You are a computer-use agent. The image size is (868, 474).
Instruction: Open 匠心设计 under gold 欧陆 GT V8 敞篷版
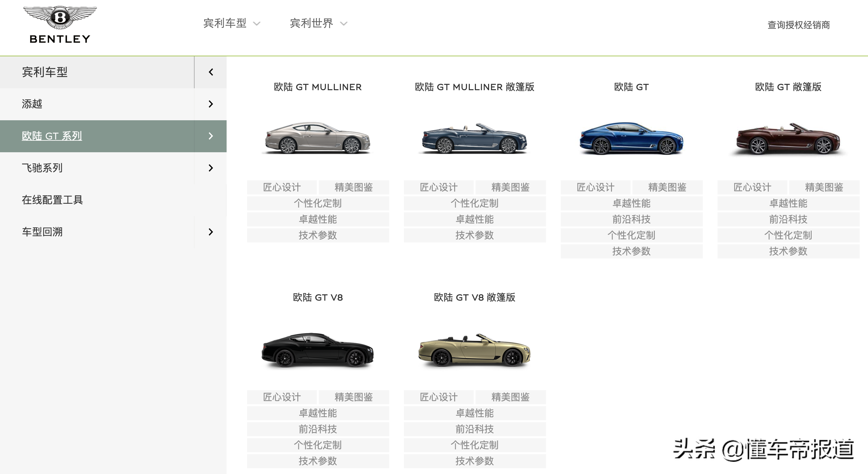[439, 397]
